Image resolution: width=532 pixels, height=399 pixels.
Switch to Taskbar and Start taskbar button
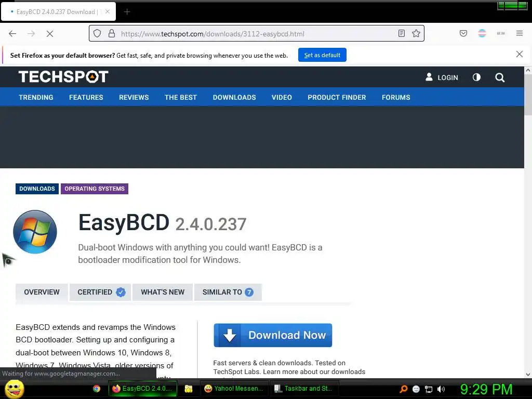click(304, 389)
